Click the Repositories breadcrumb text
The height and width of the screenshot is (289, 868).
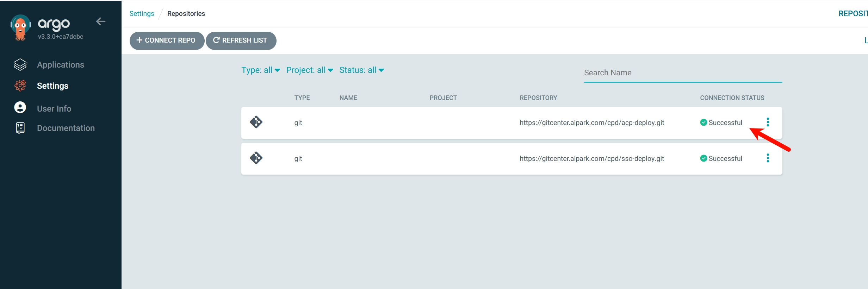(x=186, y=13)
